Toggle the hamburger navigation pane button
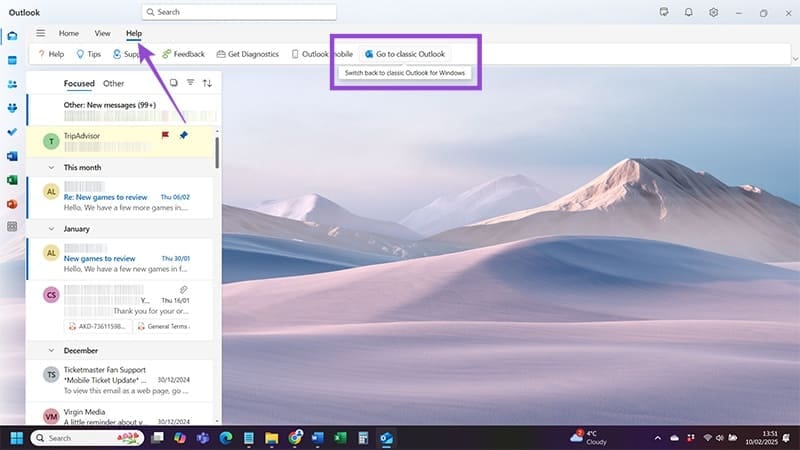Image resolution: width=800 pixels, height=450 pixels. click(40, 33)
